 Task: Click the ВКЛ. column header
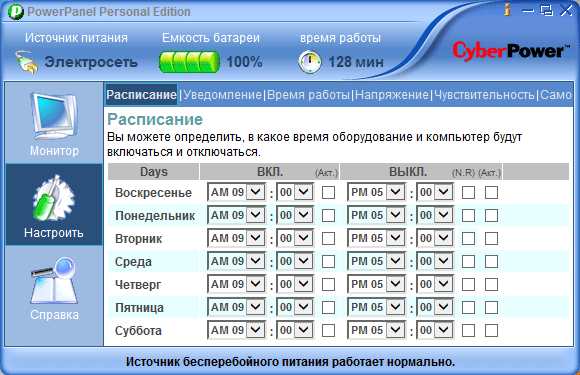[270, 172]
